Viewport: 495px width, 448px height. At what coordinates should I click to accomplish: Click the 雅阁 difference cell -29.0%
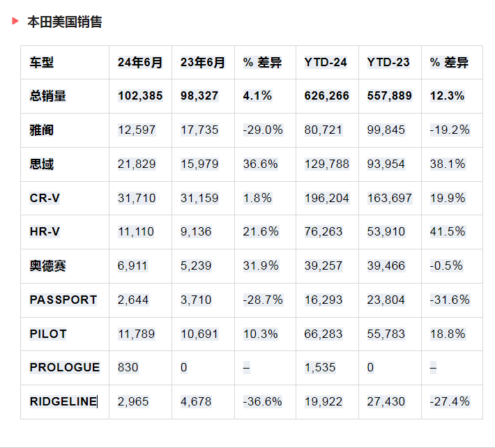263,130
